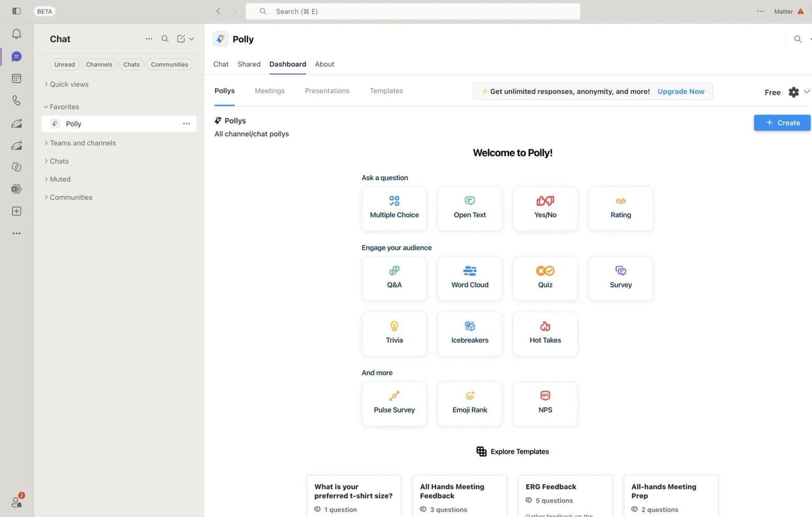
Task: Select the Quiz card
Action: 545,278
